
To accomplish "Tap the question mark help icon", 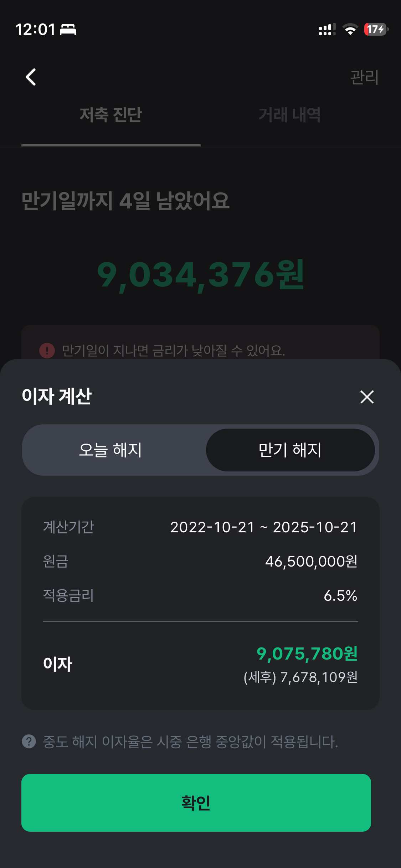I will pyautogui.click(x=29, y=742).
